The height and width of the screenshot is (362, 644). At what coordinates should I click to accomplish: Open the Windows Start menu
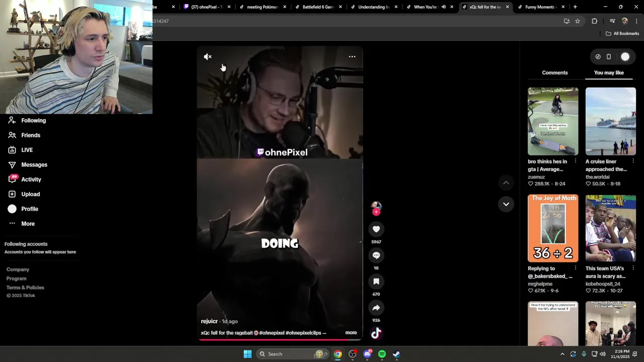tap(248, 354)
